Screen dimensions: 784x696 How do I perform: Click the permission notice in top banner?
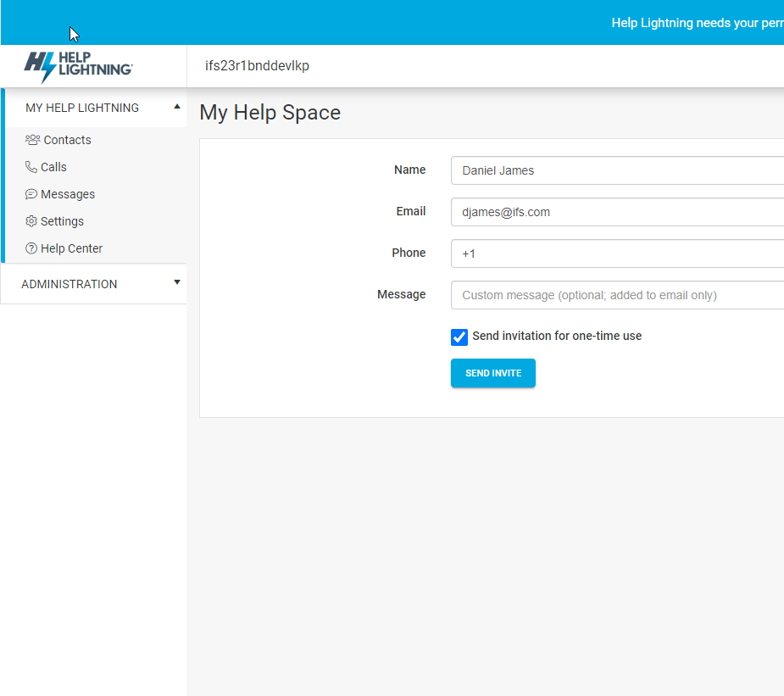coord(697,23)
